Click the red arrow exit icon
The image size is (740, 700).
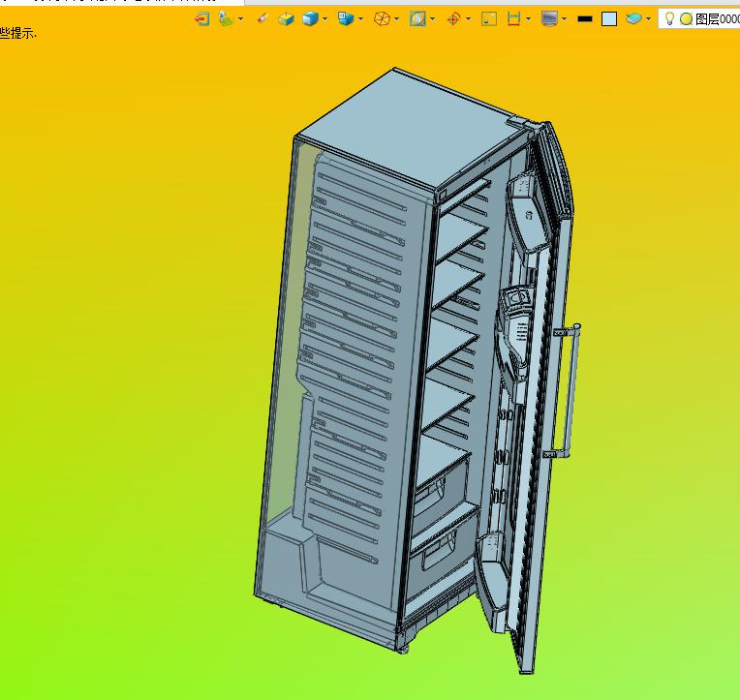(x=202, y=18)
